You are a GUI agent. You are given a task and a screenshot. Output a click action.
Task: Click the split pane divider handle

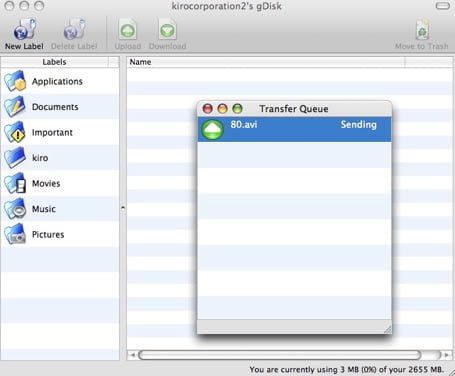123,208
